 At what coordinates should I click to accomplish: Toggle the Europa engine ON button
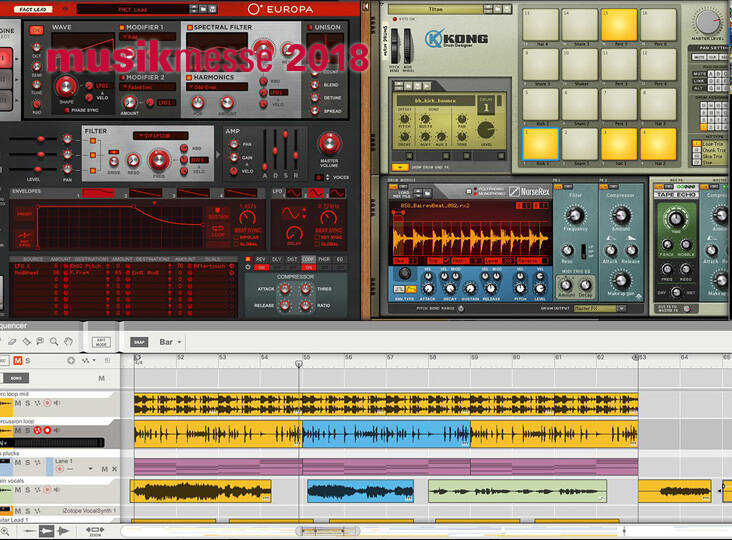coord(36,30)
